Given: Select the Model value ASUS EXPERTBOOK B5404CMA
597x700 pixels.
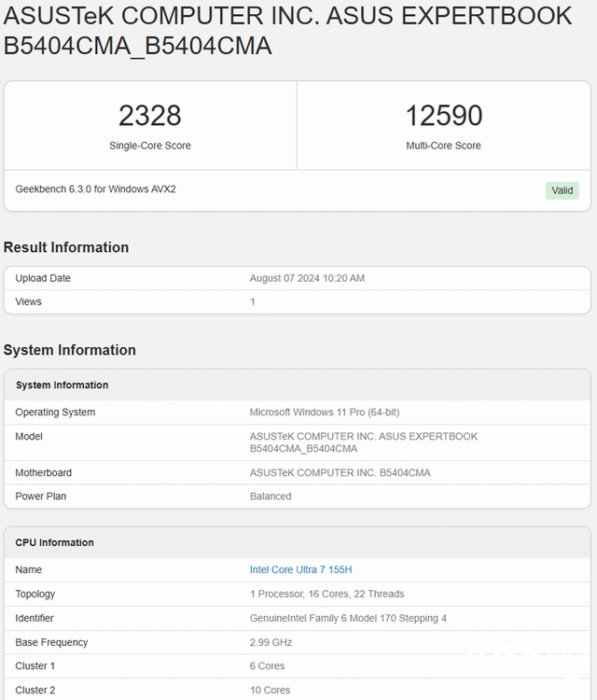Looking at the screenshot, I should 364,442.
